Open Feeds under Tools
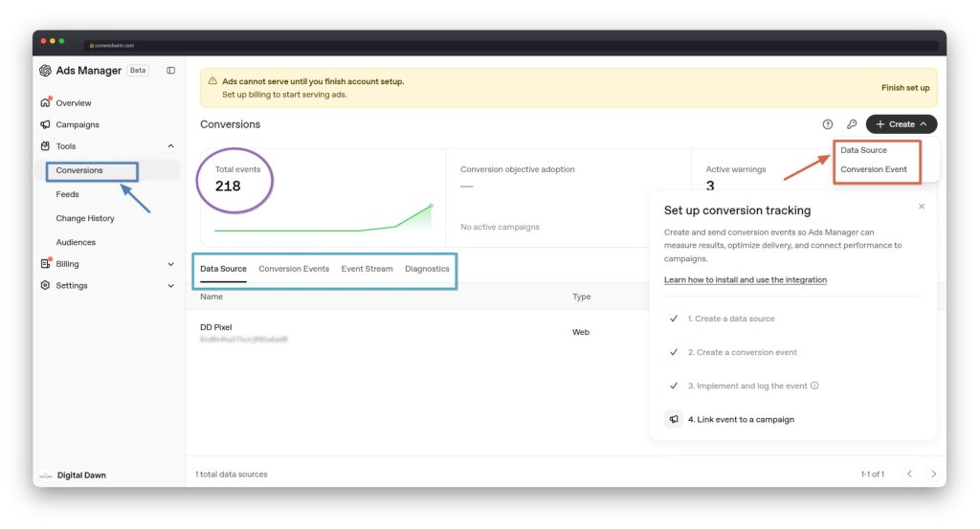 (x=68, y=194)
